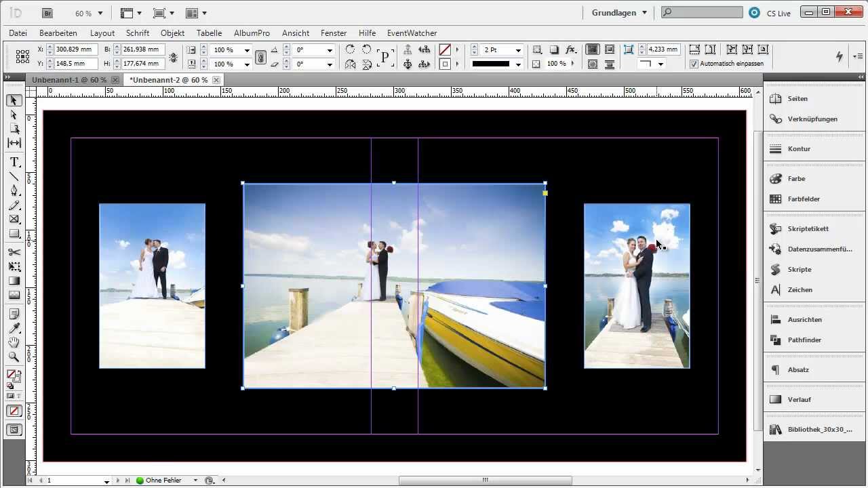868x488 pixels.
Task: Open the Ohne Fehler preflight dropdown
Action: tap(195, 481)
